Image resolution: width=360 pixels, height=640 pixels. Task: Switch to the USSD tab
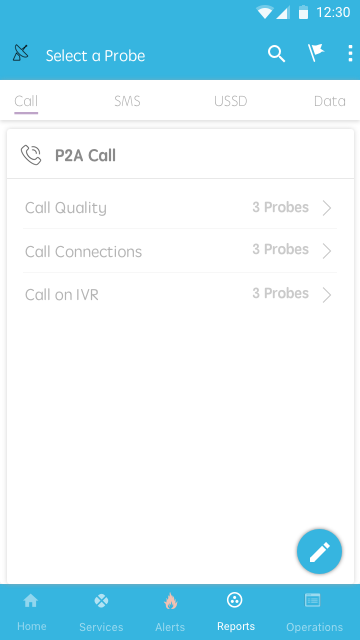point(231,101)
